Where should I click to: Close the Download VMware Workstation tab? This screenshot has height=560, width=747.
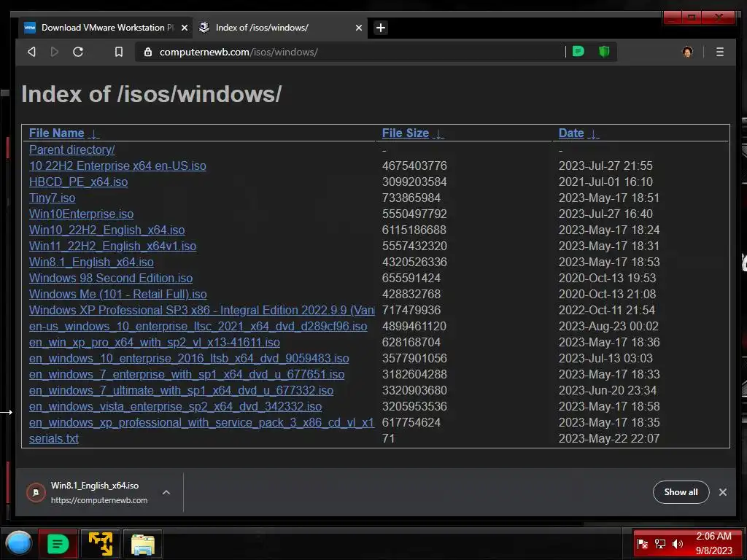[x=185, y=28]
